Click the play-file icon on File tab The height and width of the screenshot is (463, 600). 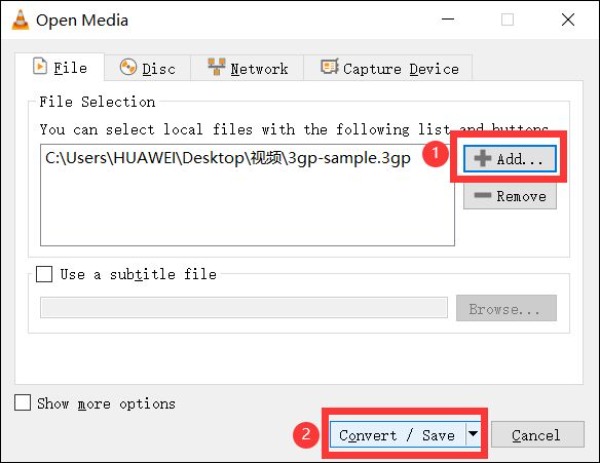pyautogui.click(x=40, y=67)
